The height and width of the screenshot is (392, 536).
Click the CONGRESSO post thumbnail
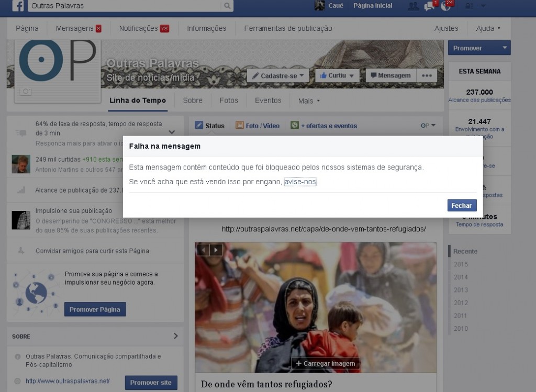(21, 220)
